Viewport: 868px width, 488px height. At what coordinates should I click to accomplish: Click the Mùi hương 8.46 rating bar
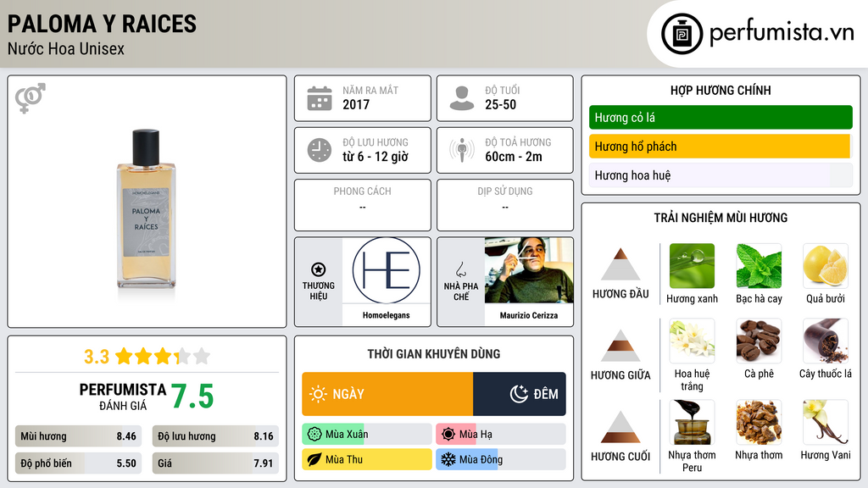(78, 436)
